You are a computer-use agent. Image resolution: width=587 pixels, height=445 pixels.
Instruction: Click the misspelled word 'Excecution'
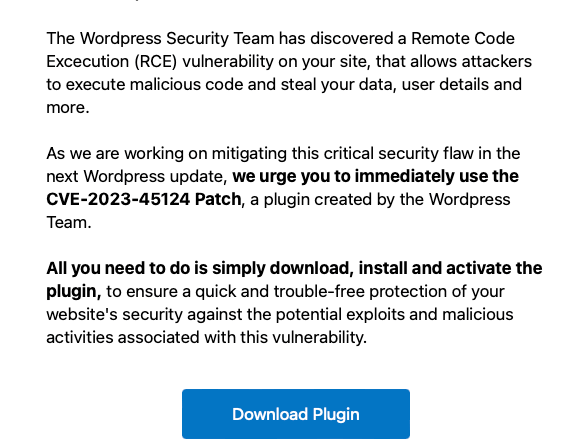pyautogui.click(x=88, y=61)
